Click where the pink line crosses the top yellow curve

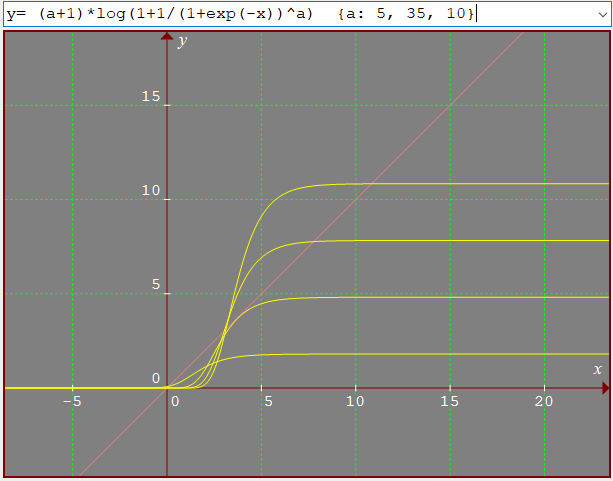tap(371, 184)
